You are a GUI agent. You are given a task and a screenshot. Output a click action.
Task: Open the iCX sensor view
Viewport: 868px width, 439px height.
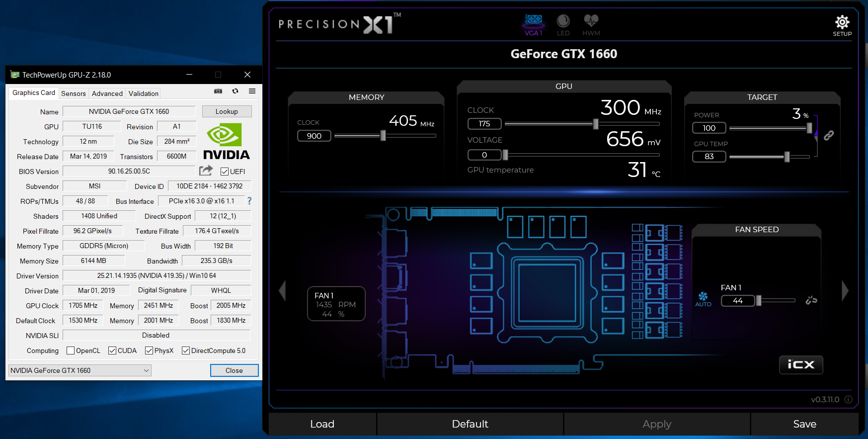(801, 365)
